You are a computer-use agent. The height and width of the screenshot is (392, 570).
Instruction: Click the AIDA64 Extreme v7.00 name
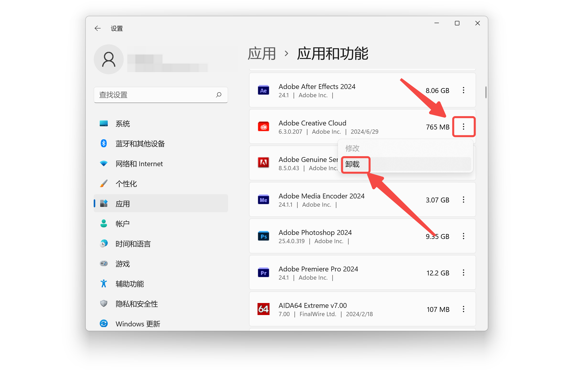(x=312, y=305)
